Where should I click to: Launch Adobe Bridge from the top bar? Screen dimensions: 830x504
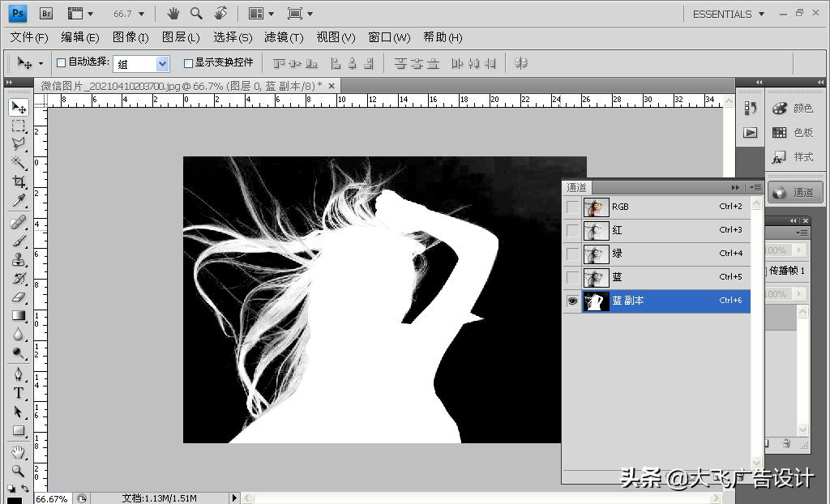point(46,14)
